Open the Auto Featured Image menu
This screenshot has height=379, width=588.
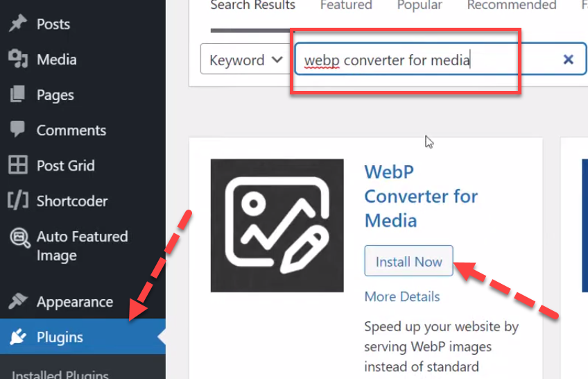point(83,246)
